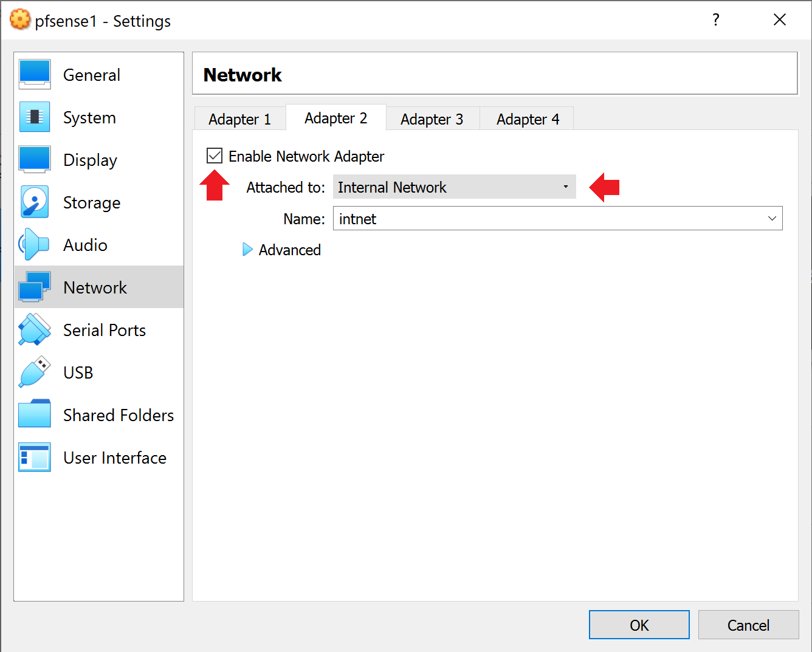Viewport: 812px width, 652px height.
Task: Select the Display screen icon
Action: [x=35, y=160]
